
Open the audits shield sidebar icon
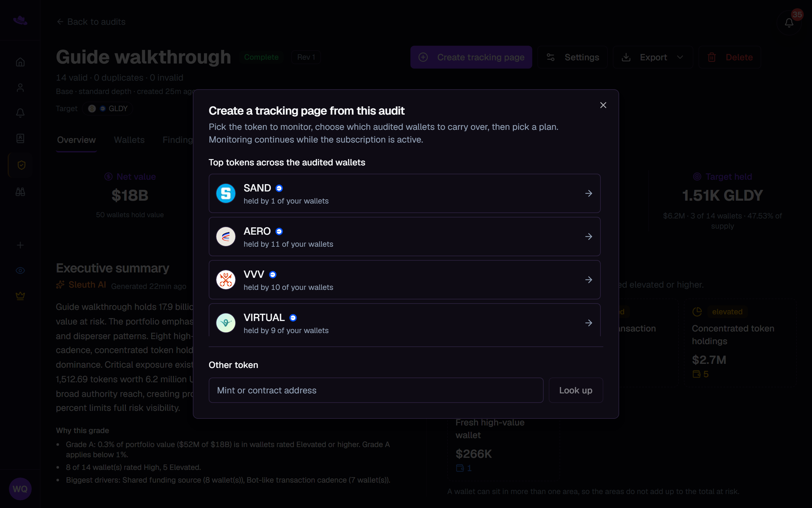(x=21, y=165)
